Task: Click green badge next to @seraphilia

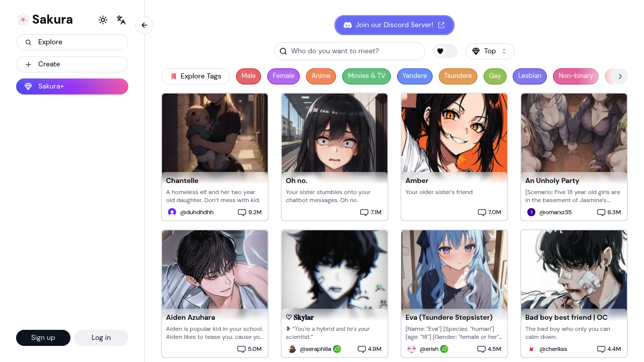Action: pos(337,349)
